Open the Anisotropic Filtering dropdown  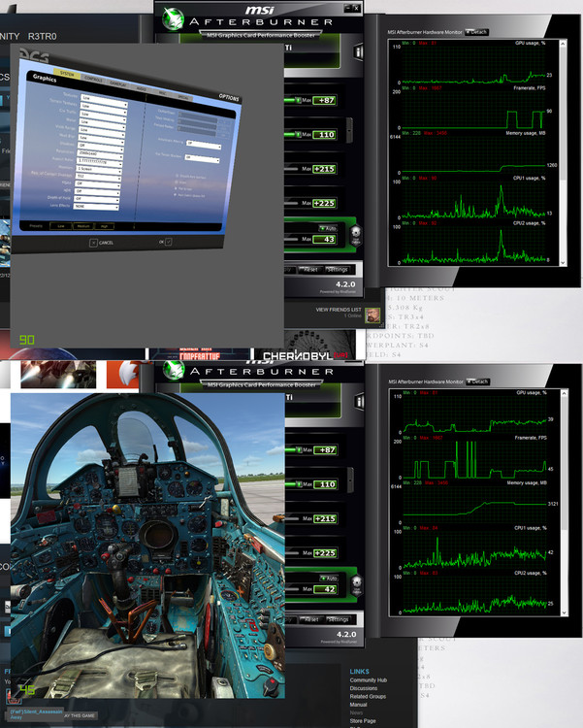click(204, 145)
